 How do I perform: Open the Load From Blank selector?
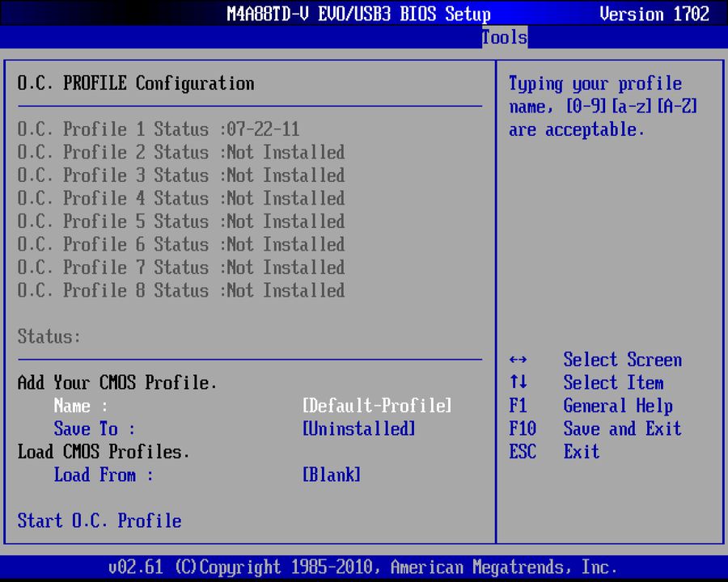332,474
